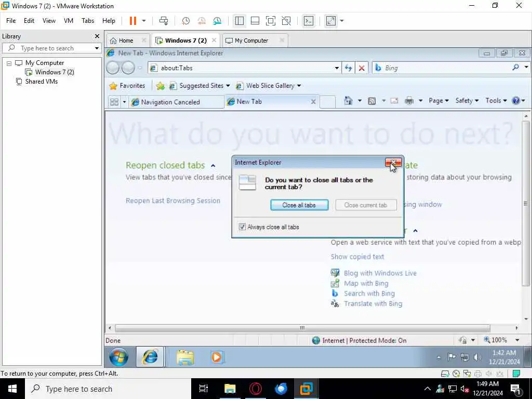The image size is (532, 399).
Task: Uncheck Always close all tabs checkbox
Action: [x=242, y=227]
